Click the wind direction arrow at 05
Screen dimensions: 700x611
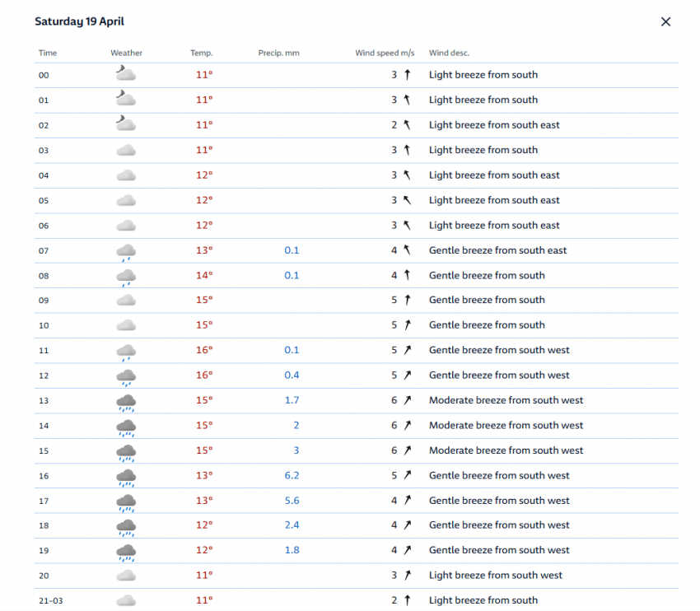[x=406, y=200]
